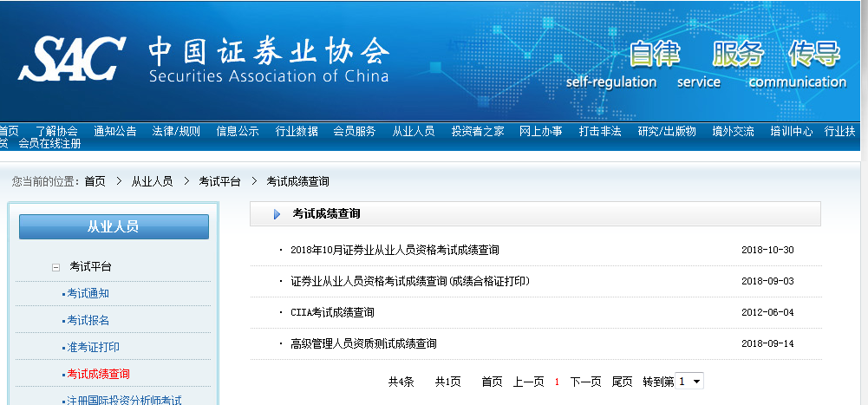Click date text 2018-09-03

coord(767,281)
